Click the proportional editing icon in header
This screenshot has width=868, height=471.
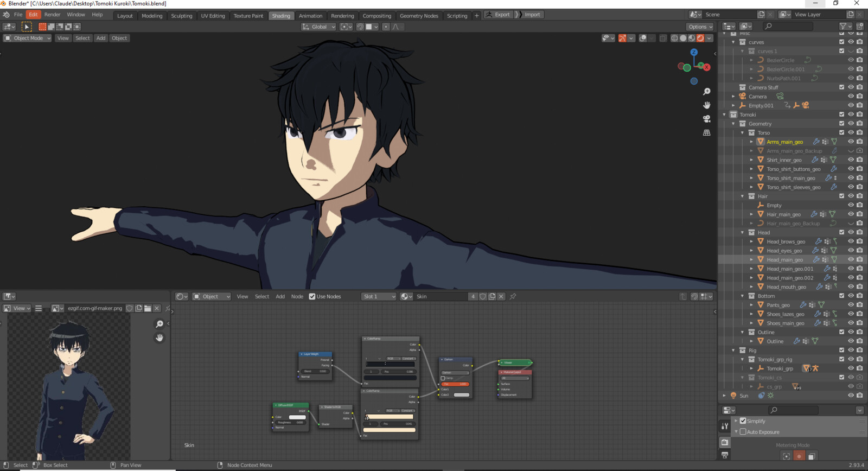click(386, 27)
